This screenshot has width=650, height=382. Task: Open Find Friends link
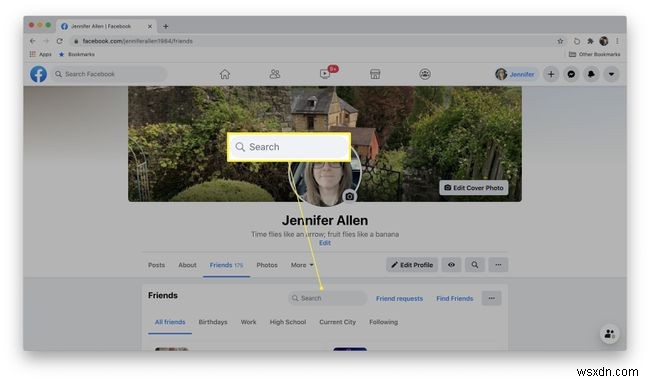tap(455, 298)
